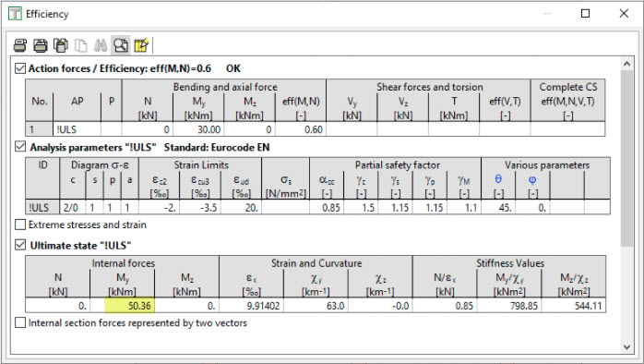Select the !ULS cell in the AP column
644x364 pixels.
[77, 129]
